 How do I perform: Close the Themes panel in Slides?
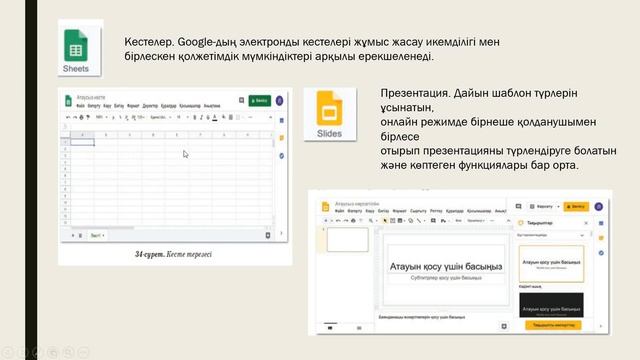(586, 223)
